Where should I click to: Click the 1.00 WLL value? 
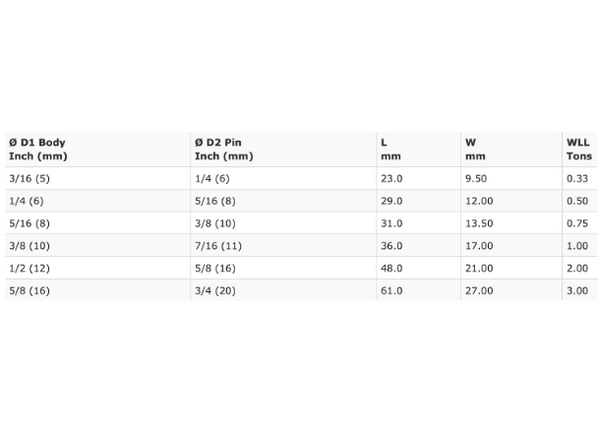577,246
